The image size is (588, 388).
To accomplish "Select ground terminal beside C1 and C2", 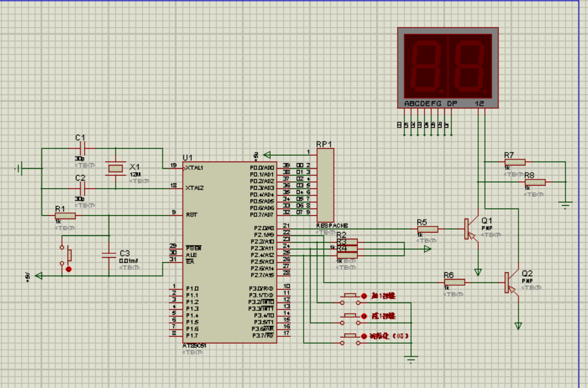I will click(x=19, y=169).
